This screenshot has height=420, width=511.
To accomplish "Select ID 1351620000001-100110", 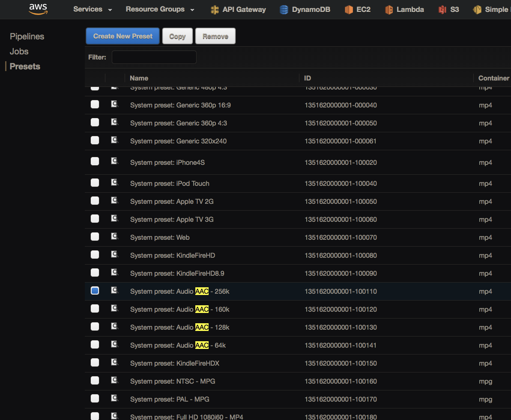I will click(341, 291).
